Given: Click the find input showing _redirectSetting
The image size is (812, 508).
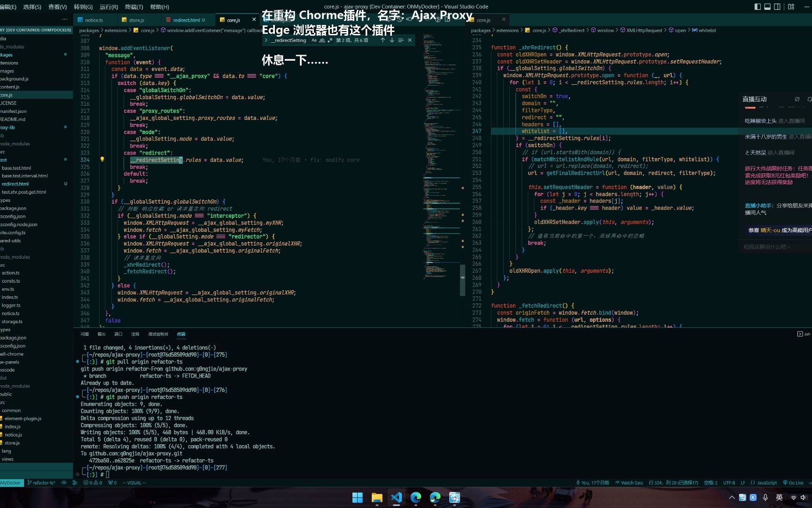Looking at the screenshot, I should [x=289, y=40].
